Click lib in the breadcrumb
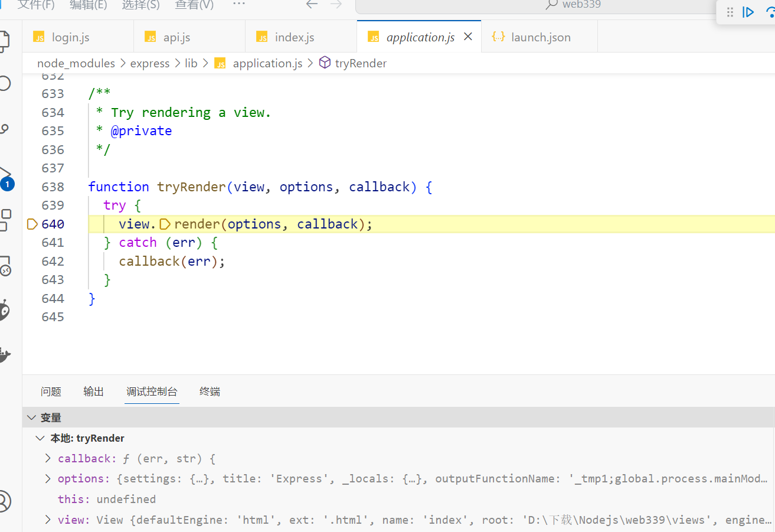The height and width of the screenshot is (532, 775). [x=191, y=63]
